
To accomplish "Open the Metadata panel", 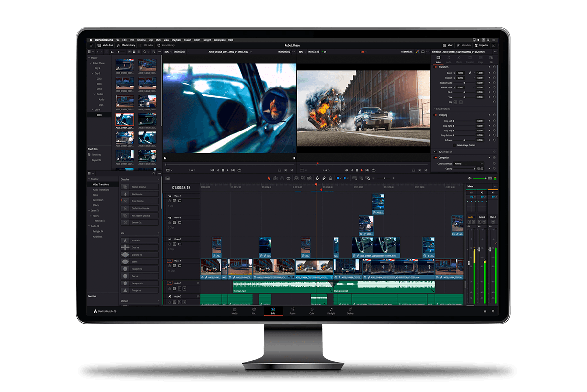I will pos(463,45).
